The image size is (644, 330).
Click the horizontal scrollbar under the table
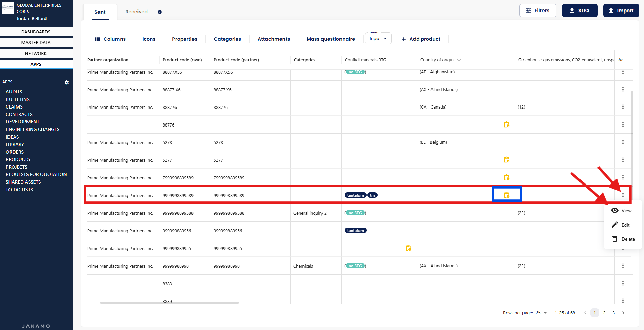(x=169, y=303)
